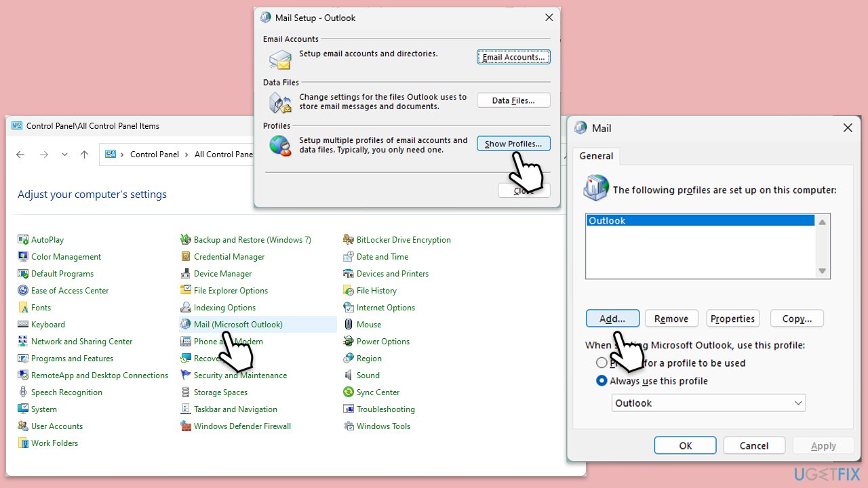
Task: Open the AutoPlay icon in Control Panel
Action: coord(23,240)
